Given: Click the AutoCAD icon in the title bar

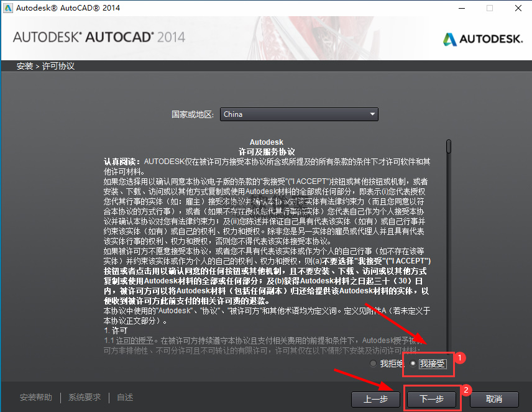Looking at the screenshot, I should 8,8.
